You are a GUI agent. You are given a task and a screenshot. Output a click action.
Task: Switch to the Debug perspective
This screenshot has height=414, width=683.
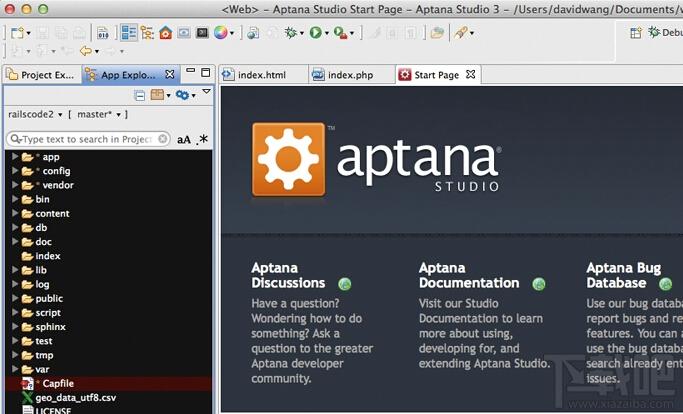pyautogui.click(x=665, y=32)
